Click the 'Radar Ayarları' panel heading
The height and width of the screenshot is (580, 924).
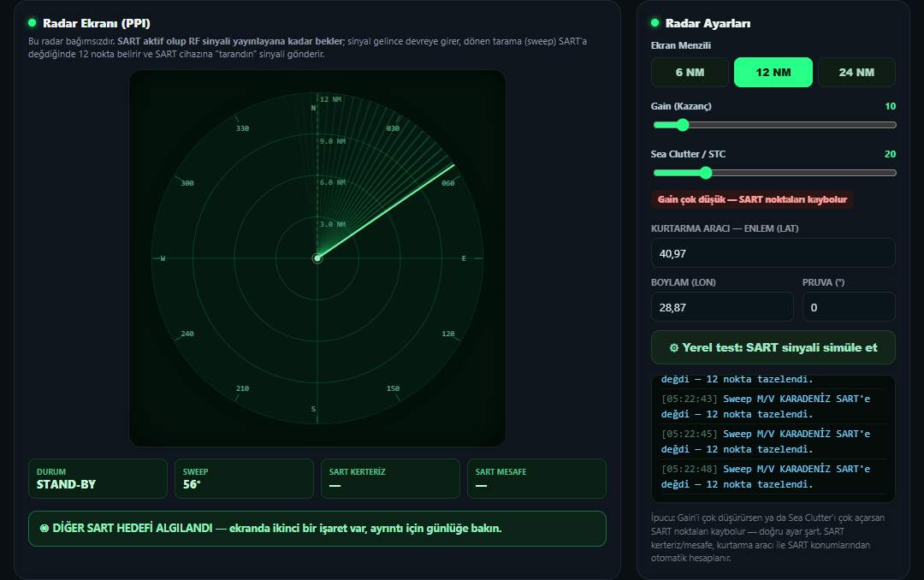click(x=708, y=23)
